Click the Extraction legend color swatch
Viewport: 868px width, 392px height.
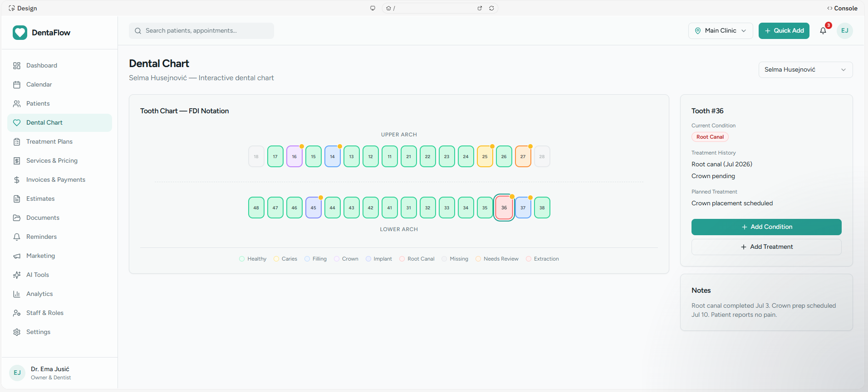coord(529,259)
